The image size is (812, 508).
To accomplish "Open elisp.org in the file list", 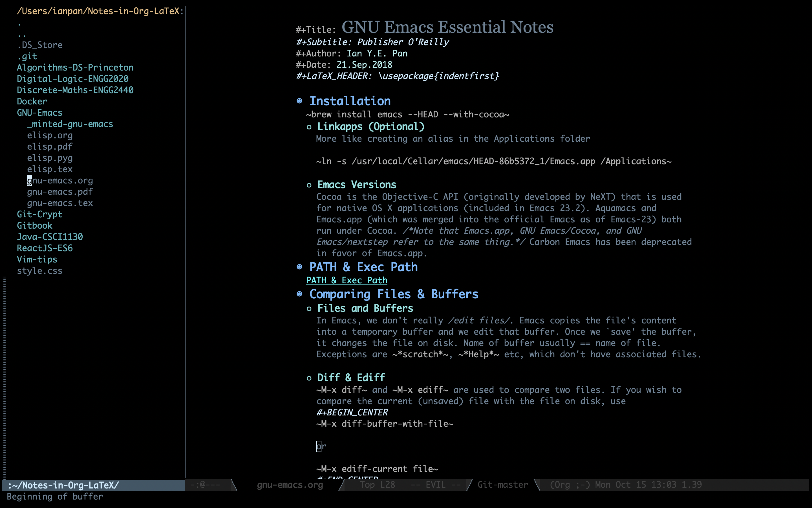I will coord(50,135).
